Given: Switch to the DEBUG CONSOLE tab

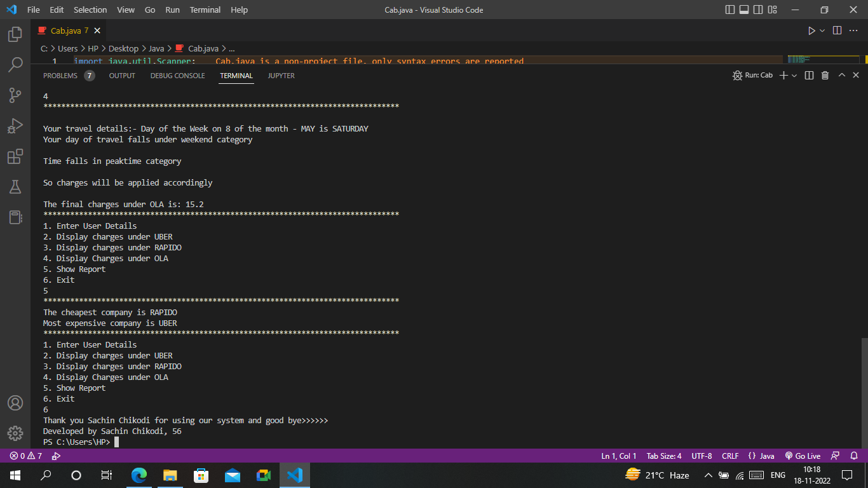Looking at the screenshot, I should coord(177,76).
